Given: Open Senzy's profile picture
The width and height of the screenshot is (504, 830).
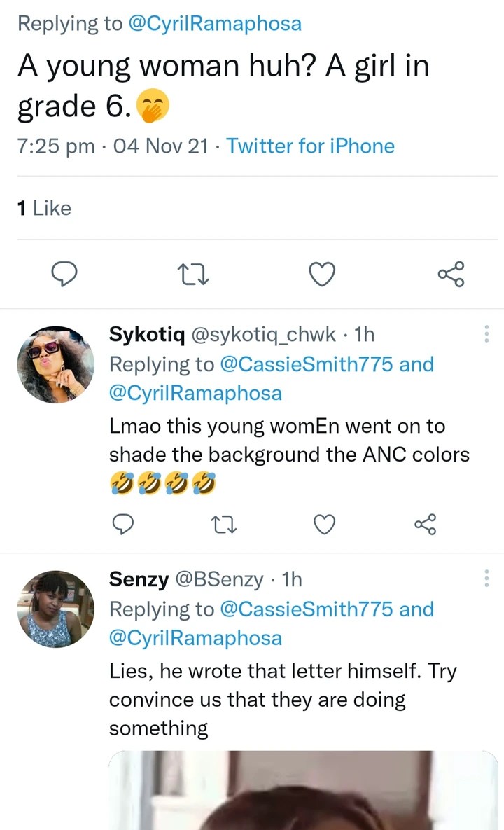Looking at the screenshot, I should coord(55,609).
